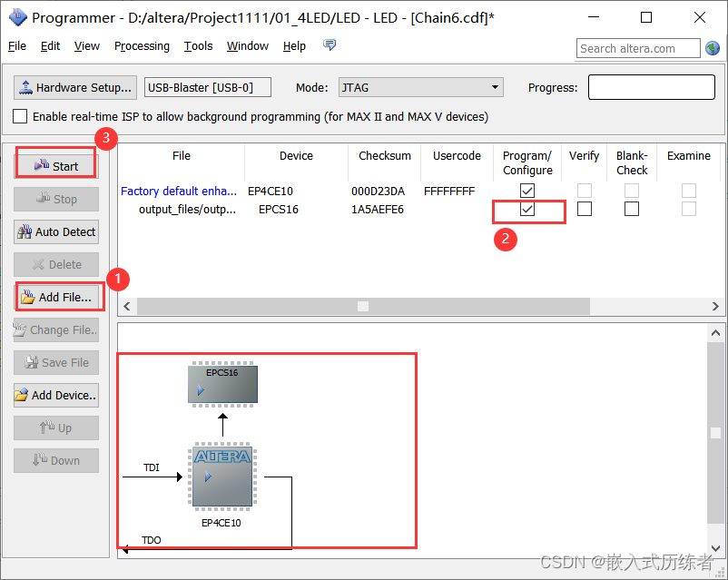Click the EP4CE10 device cell
This screenshot has width=728, height=580.
[271, 191]
